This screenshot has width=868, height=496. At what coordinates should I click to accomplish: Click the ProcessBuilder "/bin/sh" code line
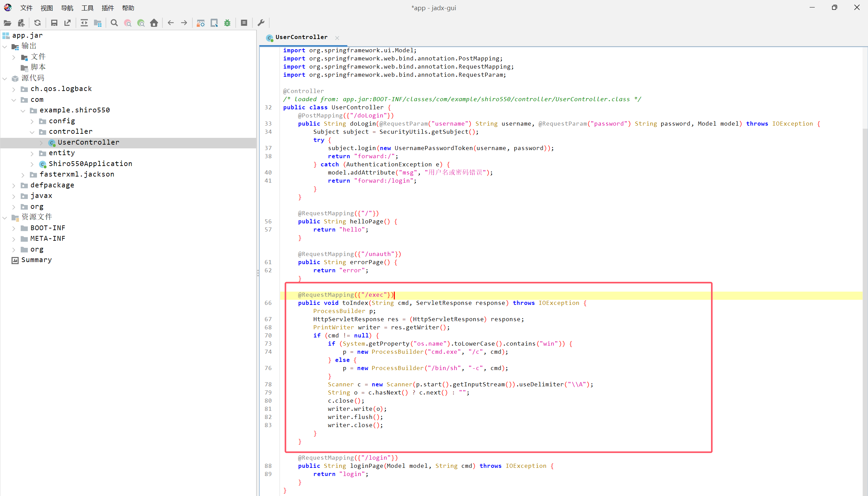pyautogui.click(x=425, y=368)
